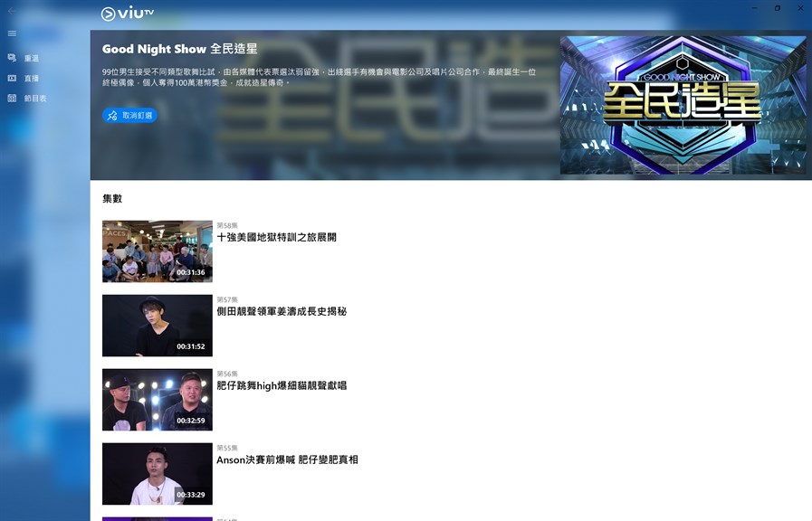Click the 第56集 episode label
Image resolution: width=812 pixels, height=521 pixels.
click(x=227, y=374)
